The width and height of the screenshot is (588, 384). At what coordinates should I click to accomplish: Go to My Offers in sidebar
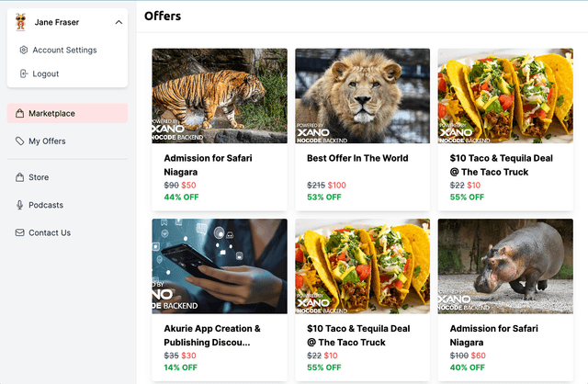coord(47,141)
